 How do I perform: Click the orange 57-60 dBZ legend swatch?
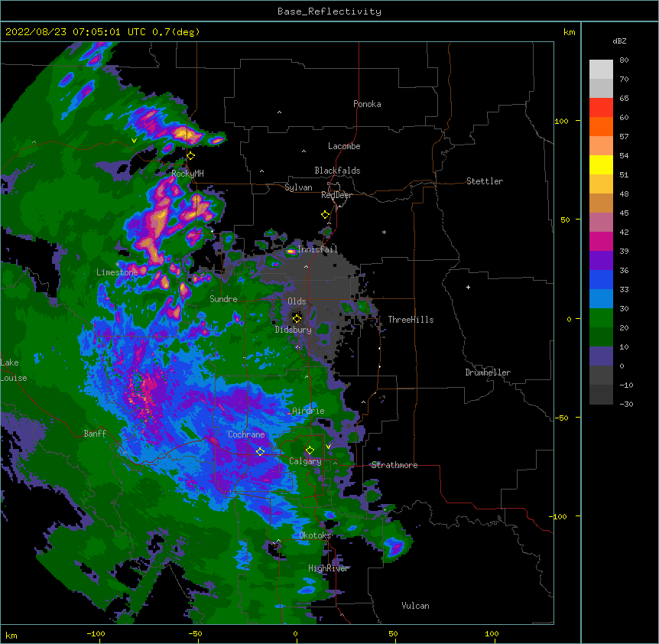601,126
